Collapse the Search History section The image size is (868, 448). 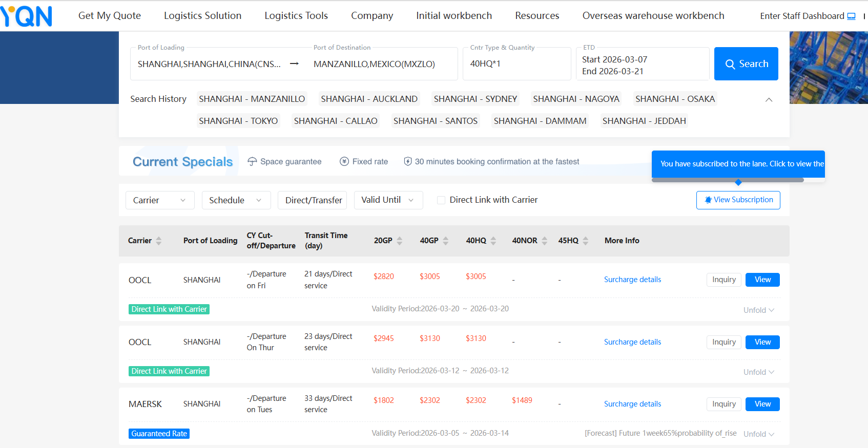click(x=769, y=100)
